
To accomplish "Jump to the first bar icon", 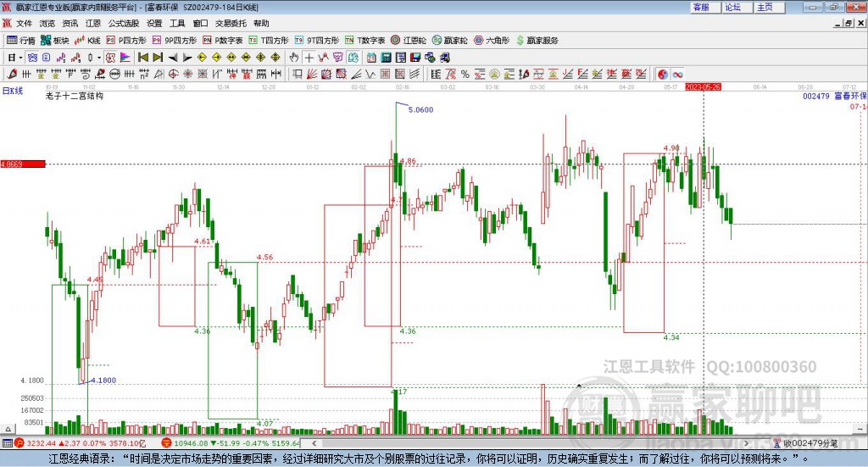I will click(142, 58).
